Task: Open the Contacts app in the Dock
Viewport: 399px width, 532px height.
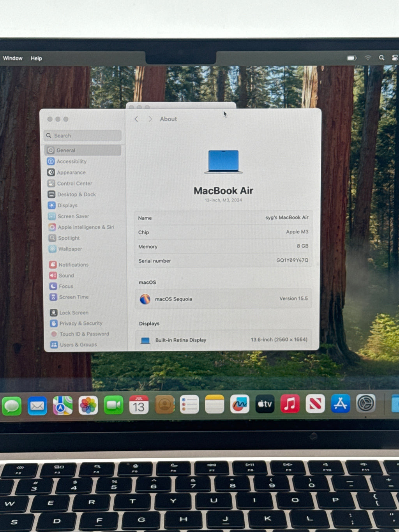Action: point(164,405)
